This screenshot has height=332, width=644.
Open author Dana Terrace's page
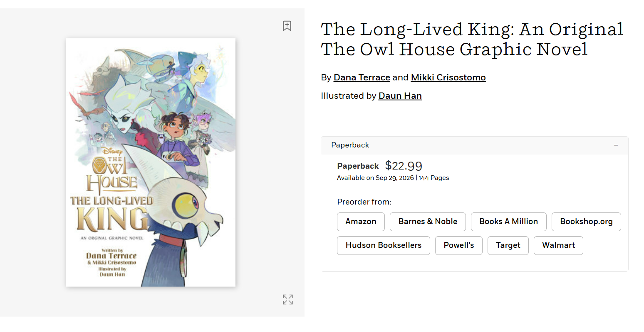(362, 77)
